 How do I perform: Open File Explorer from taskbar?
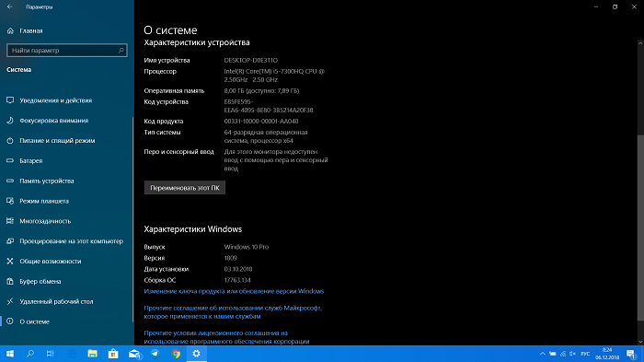click(x=92, y=354)
